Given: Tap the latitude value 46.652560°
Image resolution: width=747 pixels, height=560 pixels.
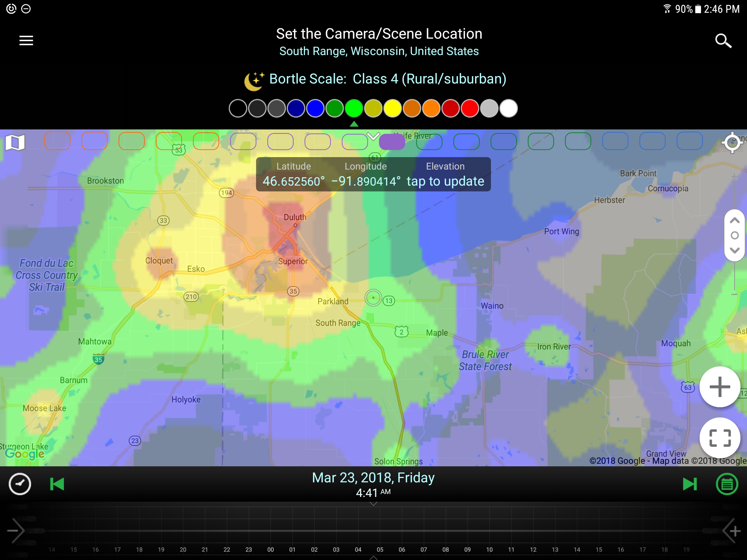Looking at the screenshot, I should tap(294, 181).
